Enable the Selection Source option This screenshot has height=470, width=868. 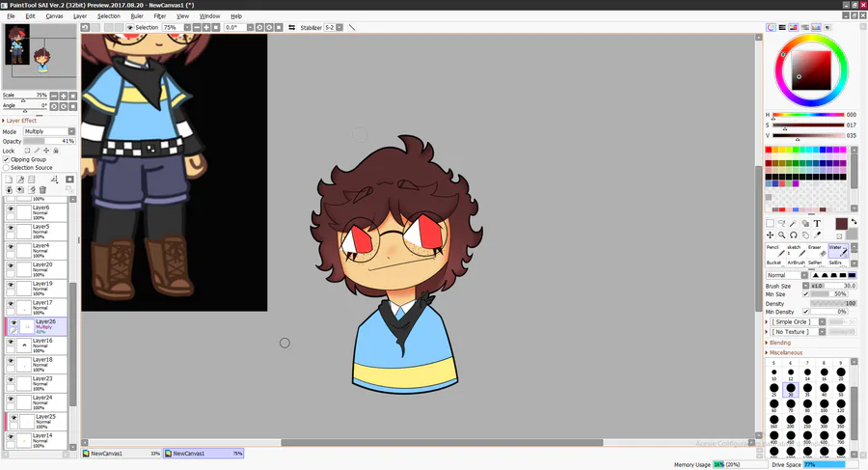(x=7, y=167)
